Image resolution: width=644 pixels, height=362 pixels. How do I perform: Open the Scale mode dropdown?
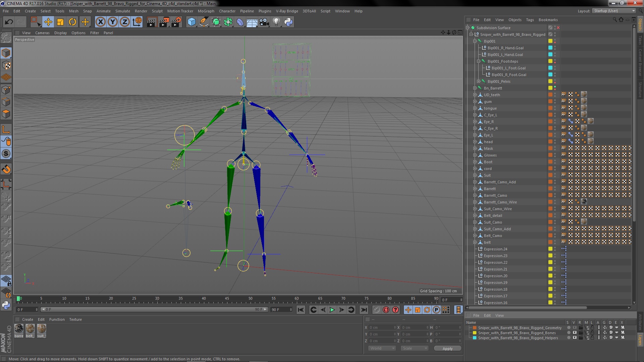pyautogui.click(x=415, y=349)
